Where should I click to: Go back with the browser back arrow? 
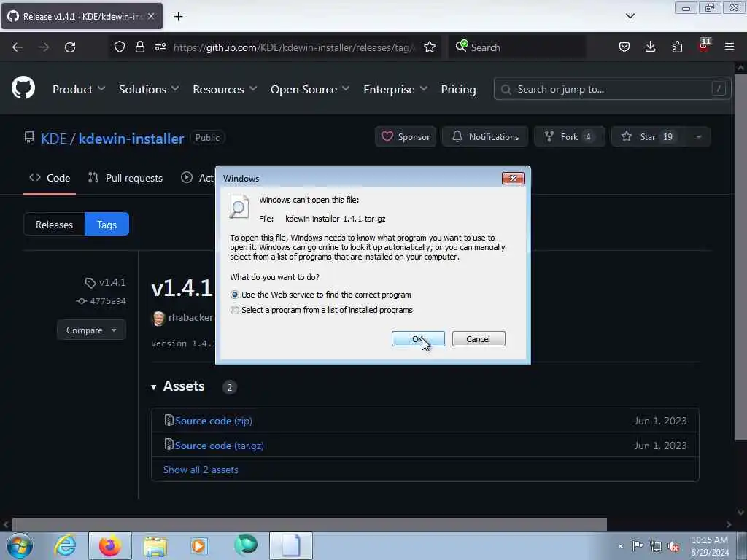coord(18,47)
